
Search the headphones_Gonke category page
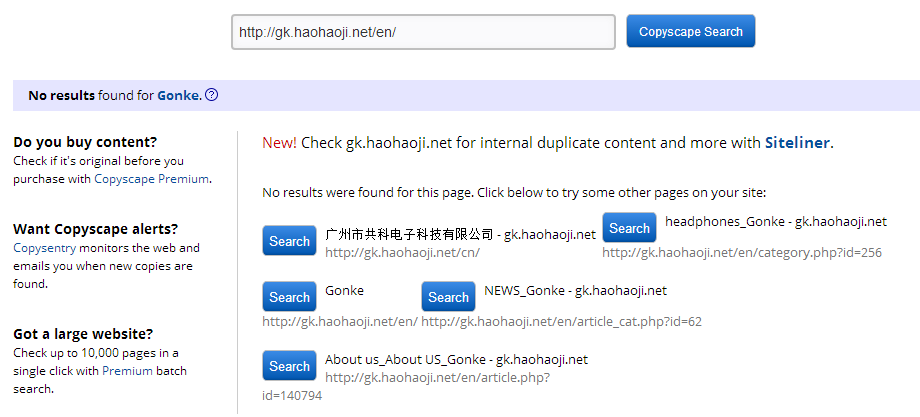(x=629, y=228)
